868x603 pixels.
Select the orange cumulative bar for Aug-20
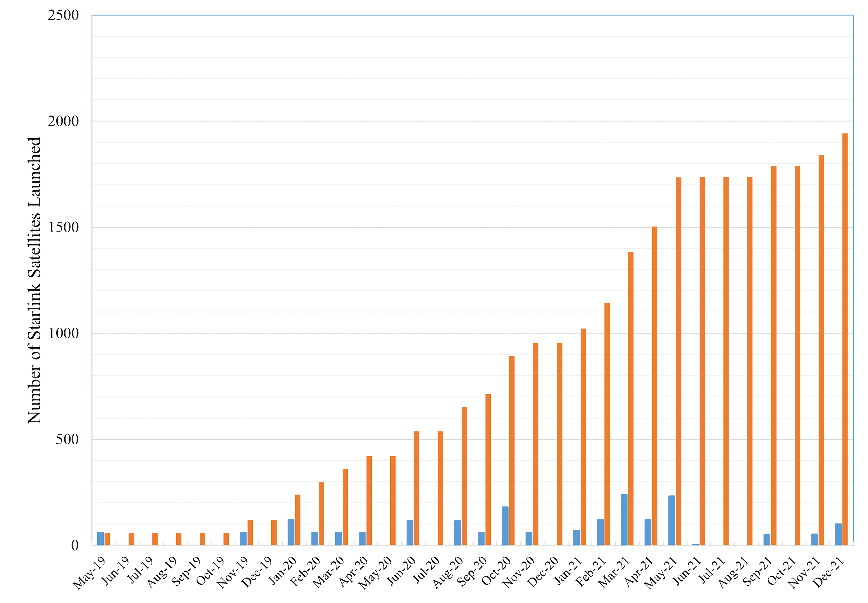(x=464, y=476)
